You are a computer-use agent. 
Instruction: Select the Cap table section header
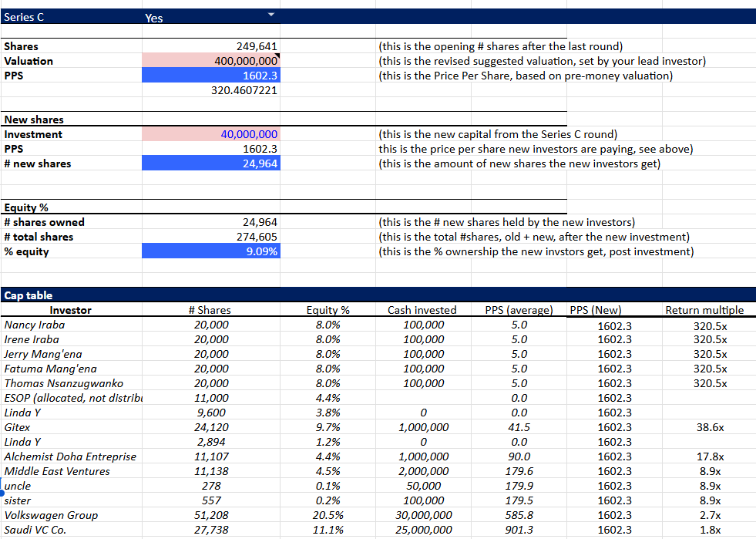tap(29, 295)
